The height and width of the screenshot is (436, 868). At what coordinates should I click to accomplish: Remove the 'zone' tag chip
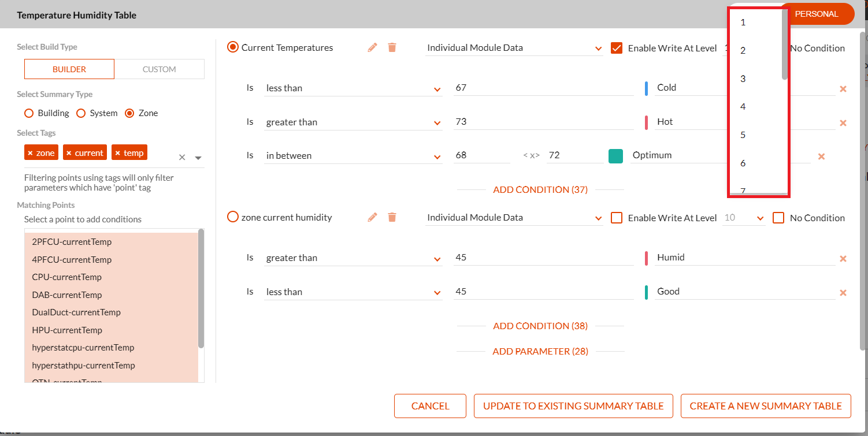(31, 153)
